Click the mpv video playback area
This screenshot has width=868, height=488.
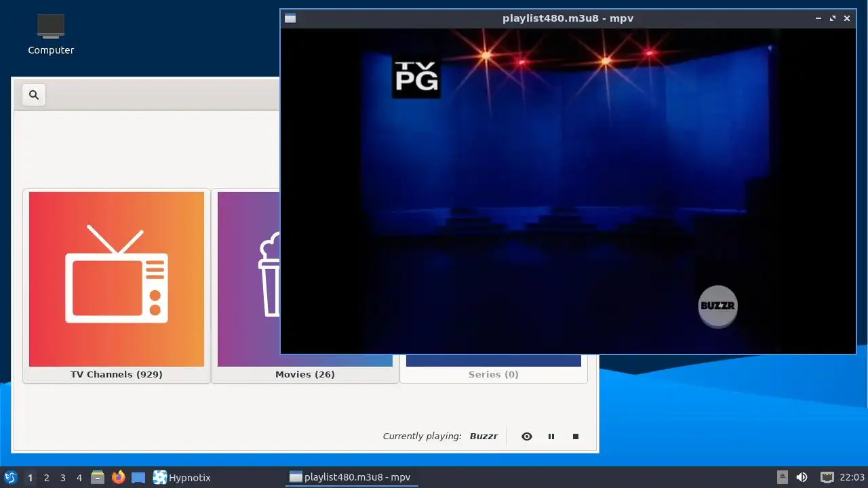pyautogui.click(x=568, y=190)
